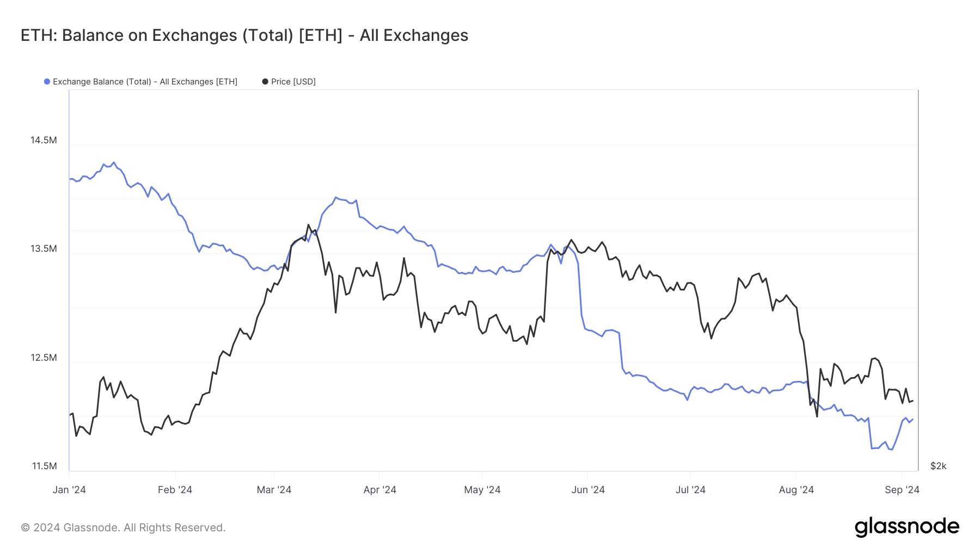Select the Apr '24 x-axis marker
Viewport: 980px width, 552px height.
[x=379, y=490]
